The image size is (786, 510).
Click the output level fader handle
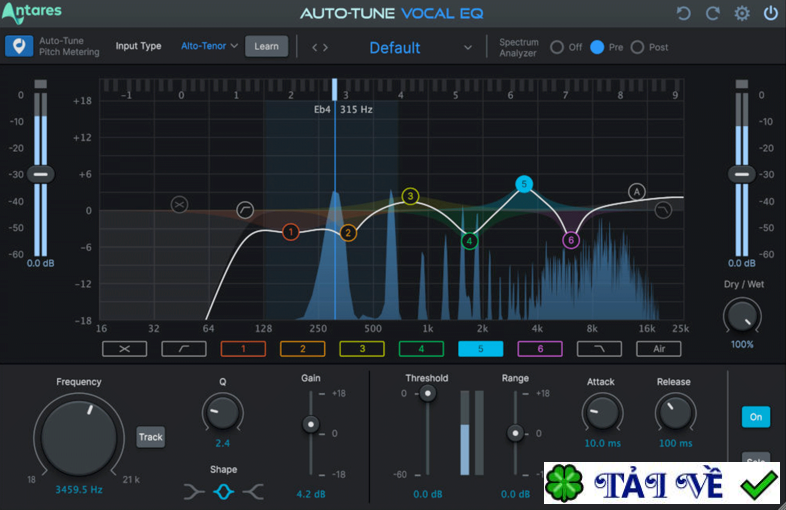point(742,175)
